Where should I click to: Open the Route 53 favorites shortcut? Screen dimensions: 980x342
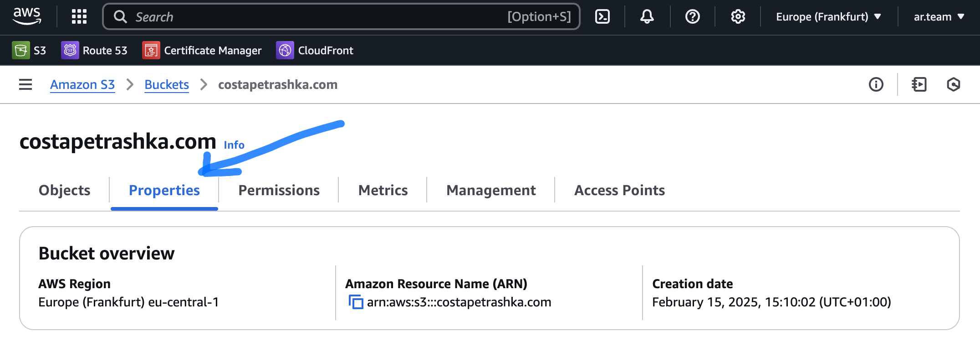tap(94, 51)
